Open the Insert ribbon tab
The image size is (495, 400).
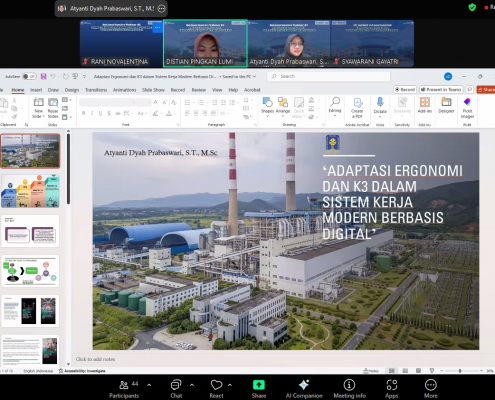coord(36,90)
